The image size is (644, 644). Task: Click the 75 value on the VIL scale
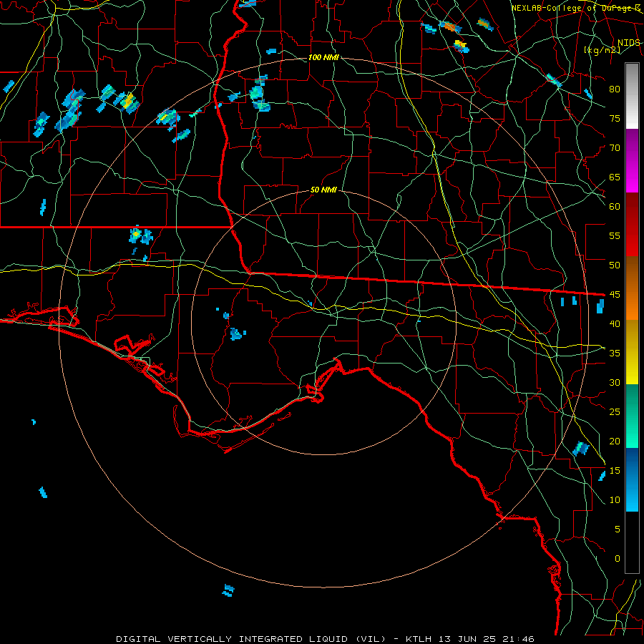click(x=615, y=118)
